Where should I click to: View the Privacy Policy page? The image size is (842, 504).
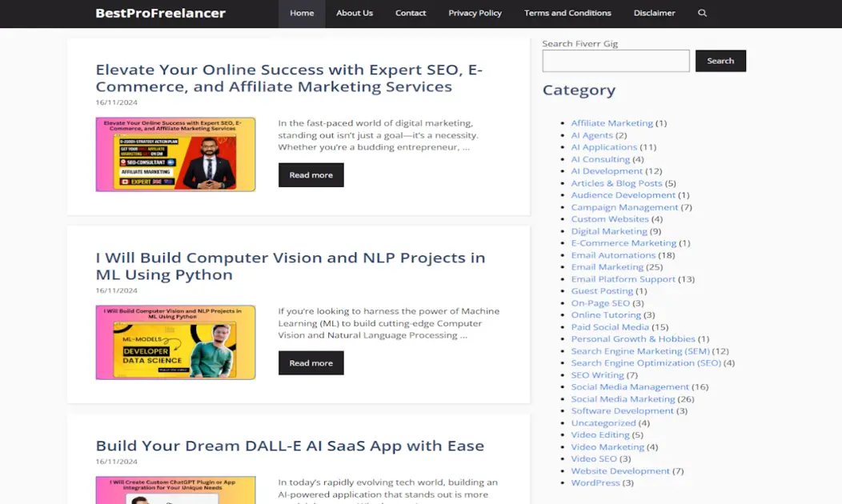(x=475, y=13)
